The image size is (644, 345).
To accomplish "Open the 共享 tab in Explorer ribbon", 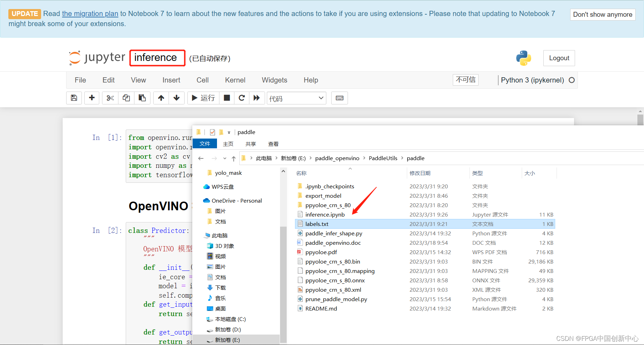I will tap(251, 144).
